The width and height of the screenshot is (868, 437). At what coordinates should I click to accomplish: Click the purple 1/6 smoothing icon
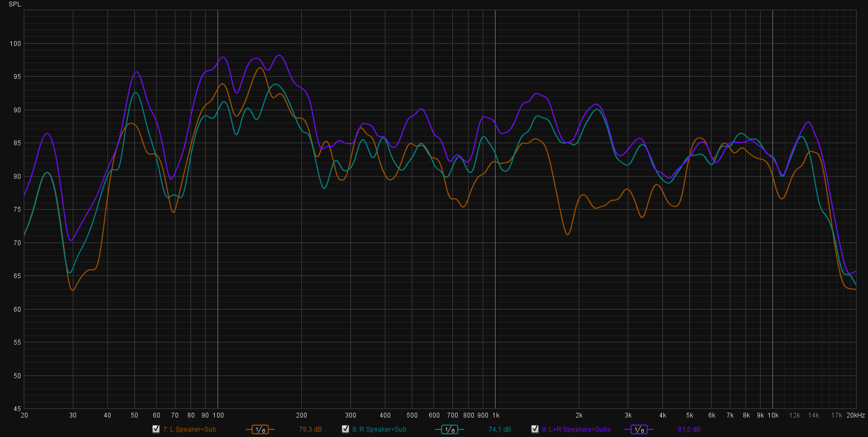coord(639,429)
